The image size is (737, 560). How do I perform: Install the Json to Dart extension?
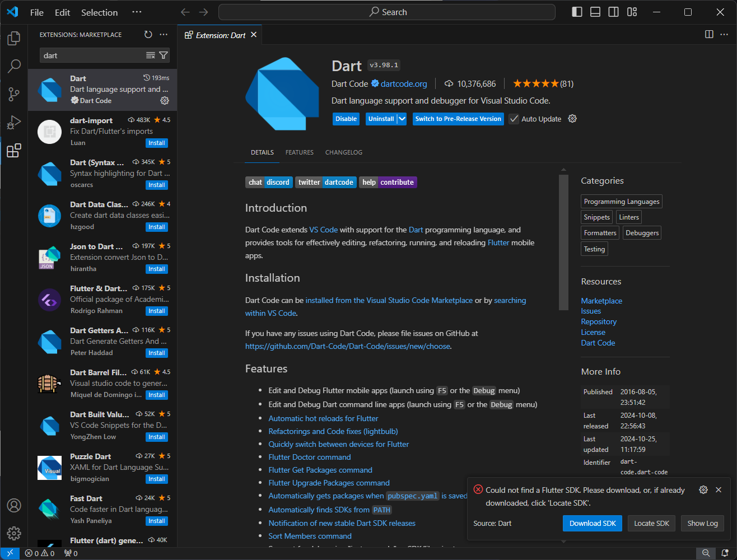tap(157, 269)
